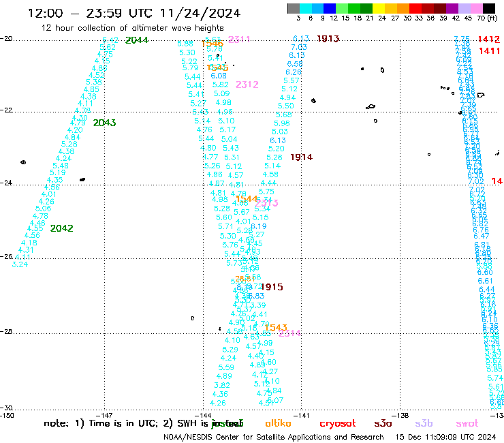
Task: Click the wave height value '6.19'
Action: 258,226
